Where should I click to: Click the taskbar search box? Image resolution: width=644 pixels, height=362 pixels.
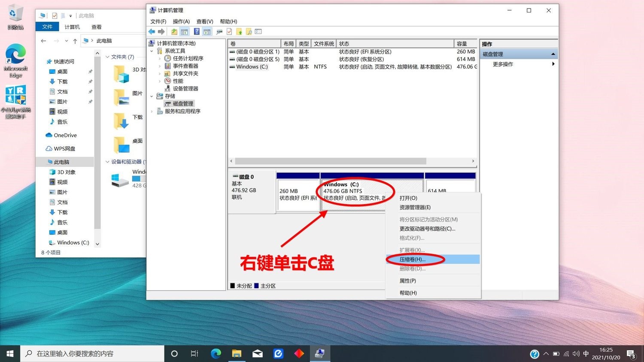92,353
